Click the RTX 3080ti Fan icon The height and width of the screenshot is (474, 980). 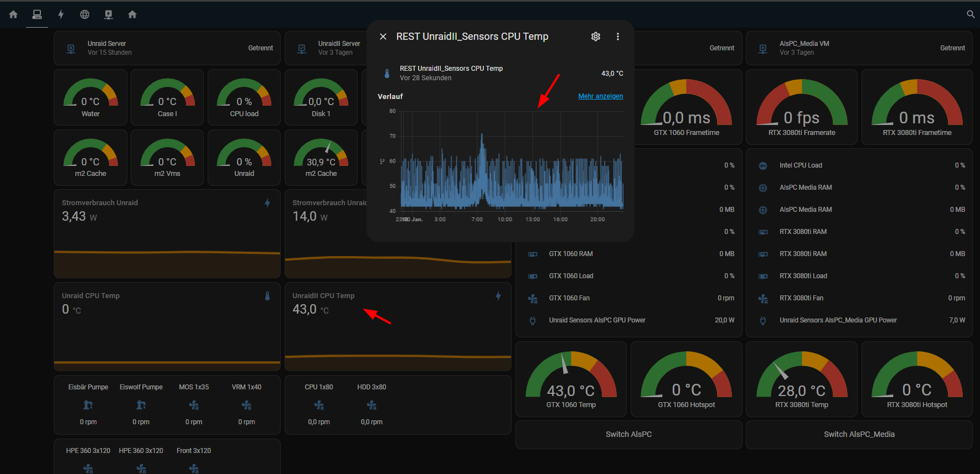point(763,298)
